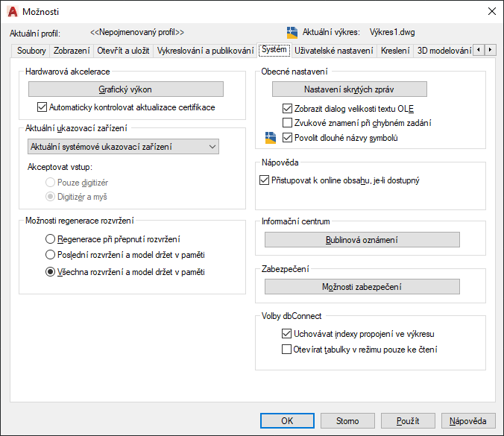
Task: Toggle Automaticky kontrolovat aktualizace certifikace checkbox
Action: (42, 107)
